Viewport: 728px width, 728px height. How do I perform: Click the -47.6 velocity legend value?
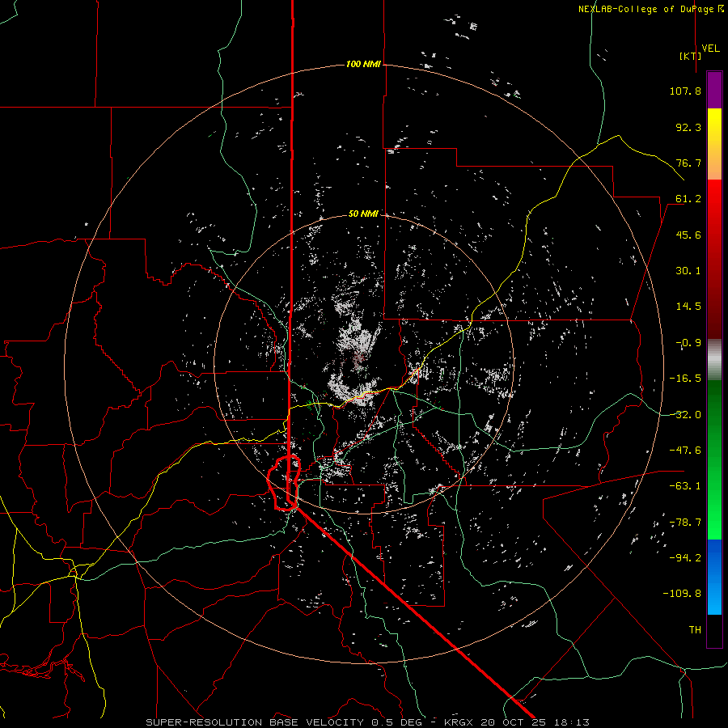point(685,451)
